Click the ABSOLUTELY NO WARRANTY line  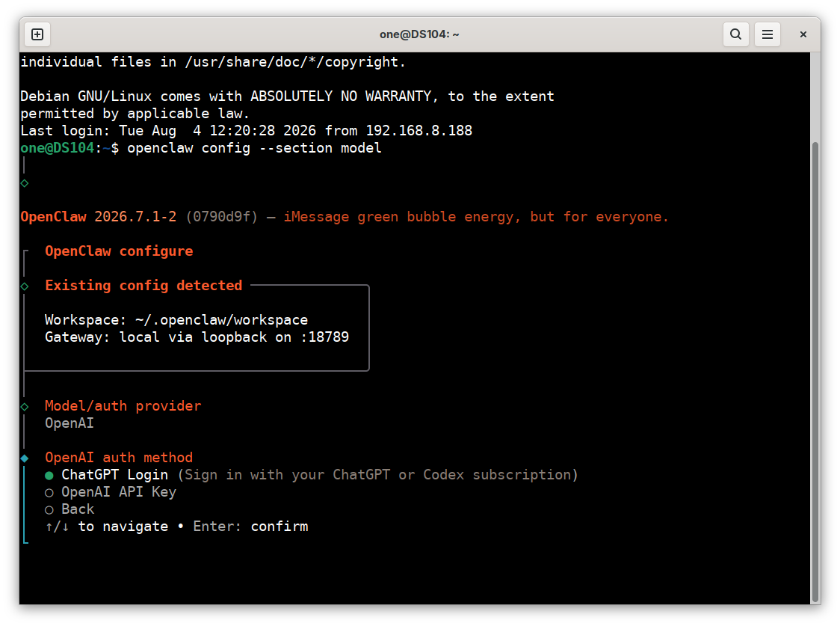tap(287, 96)
